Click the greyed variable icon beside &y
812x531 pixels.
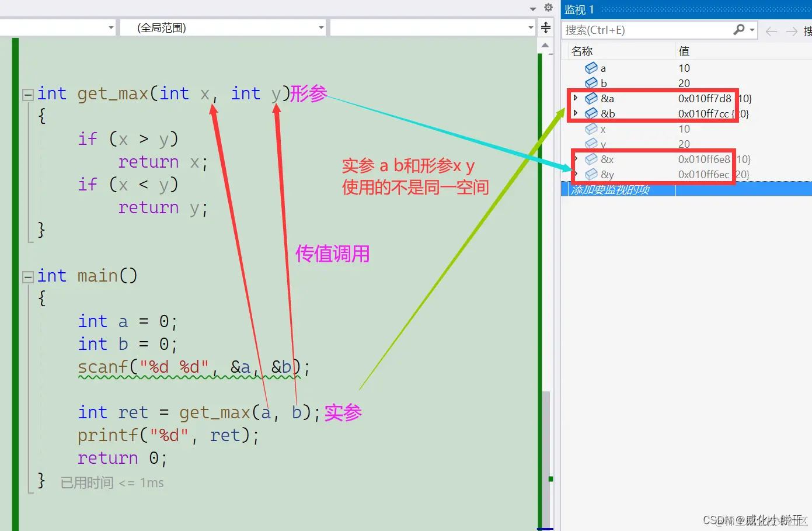coord(591,174)
